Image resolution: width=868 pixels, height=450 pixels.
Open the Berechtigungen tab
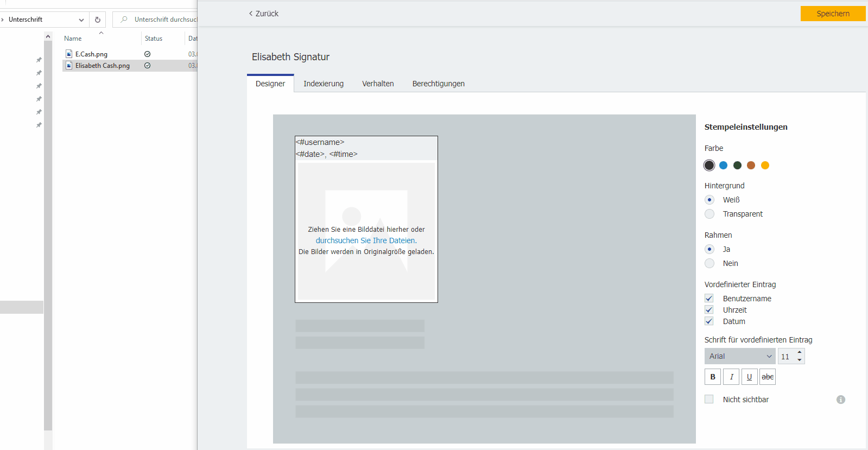pos(438,84)
